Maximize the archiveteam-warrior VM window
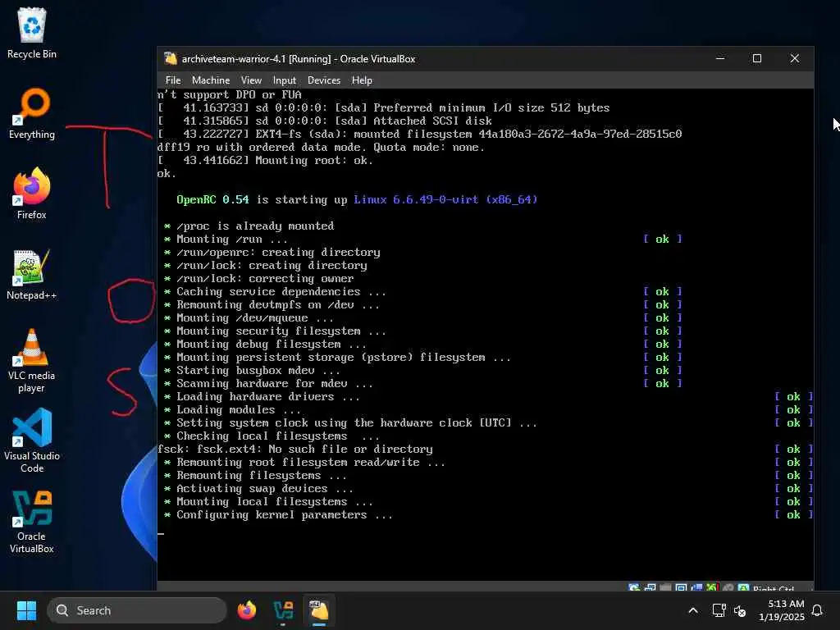This screenshot has width=840, height=630. 757,58
